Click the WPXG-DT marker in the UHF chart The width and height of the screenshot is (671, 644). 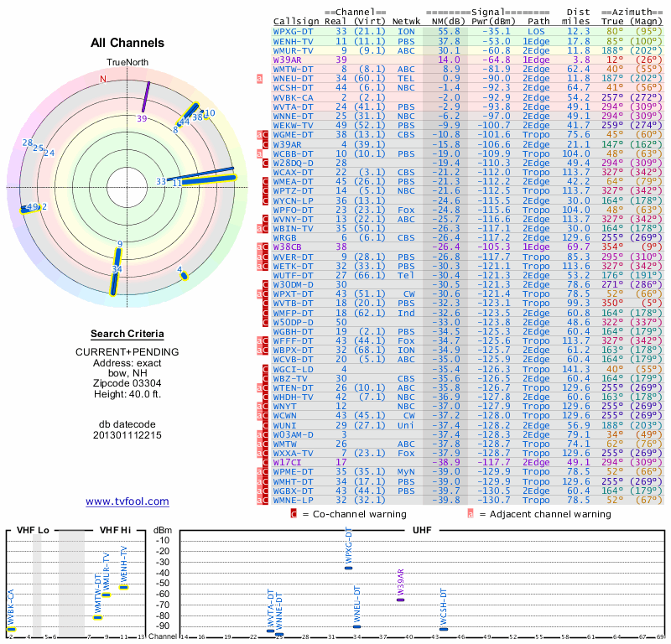tap(348, 568)
